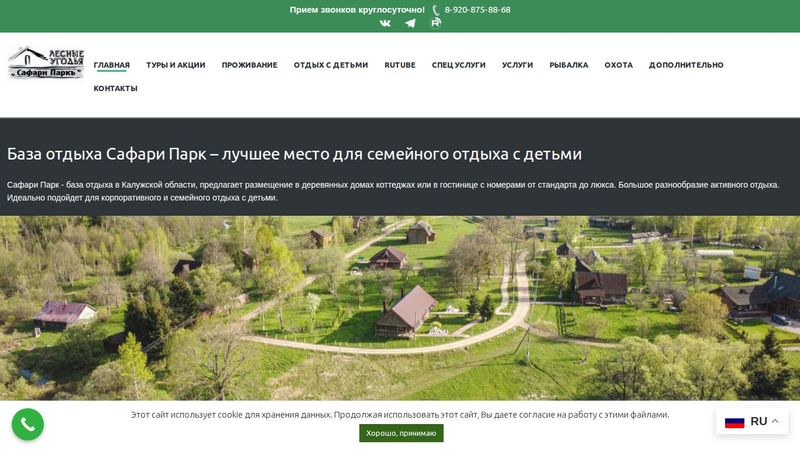Click the Russian flag icon
The height and width of the screenshot is (449, 800).
click(x=735, y=421)
